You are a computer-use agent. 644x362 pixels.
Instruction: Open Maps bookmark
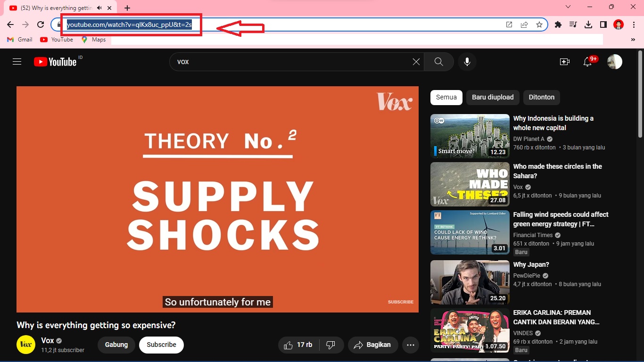[93, 40]
